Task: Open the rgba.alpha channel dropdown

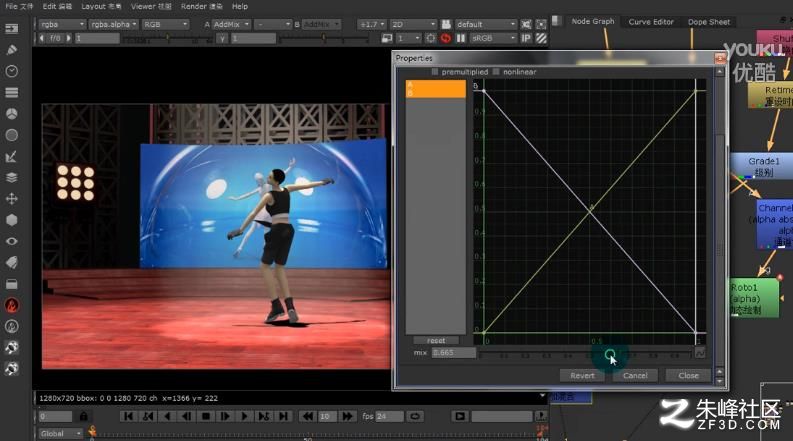Action: 113,24
